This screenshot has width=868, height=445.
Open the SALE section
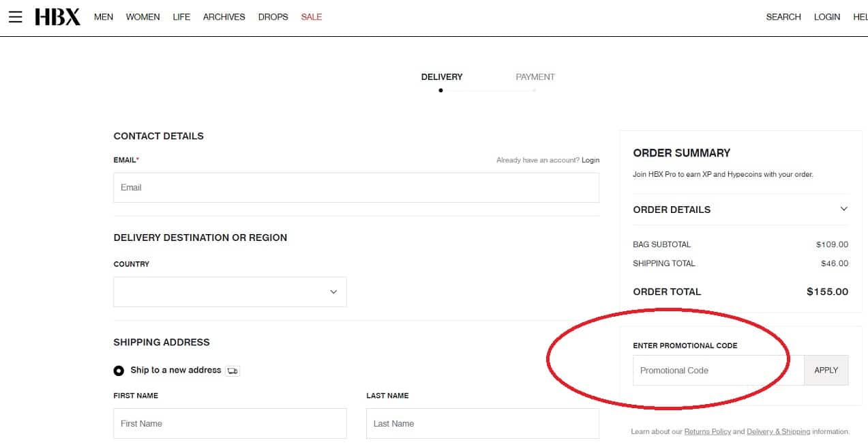click(311, 17)
